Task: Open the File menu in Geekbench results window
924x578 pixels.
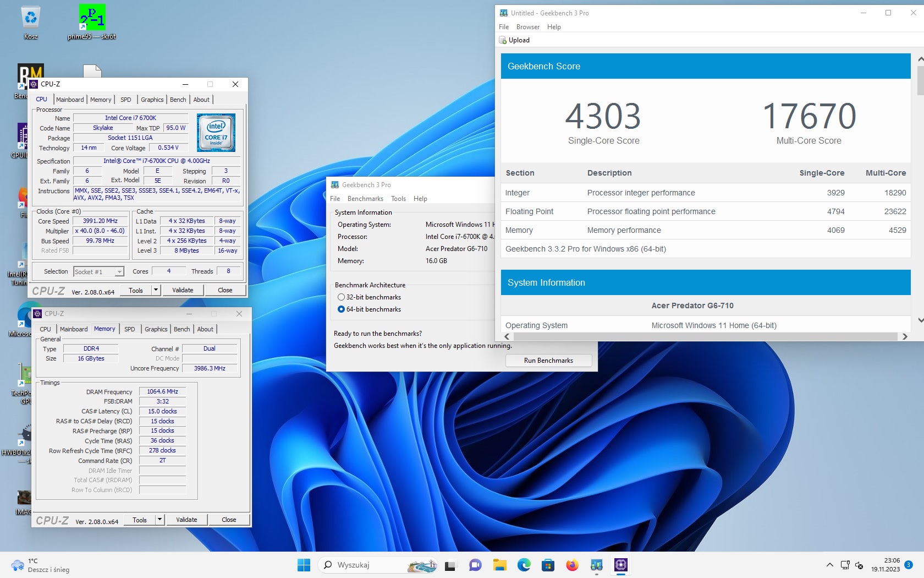Action: 504,27
